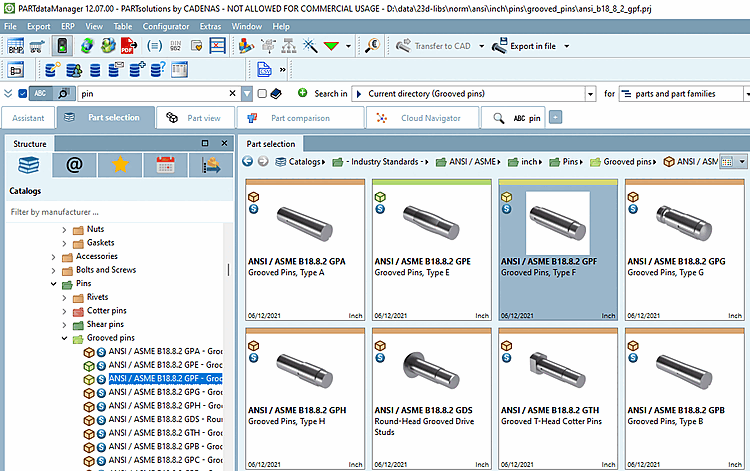The width and height of the screenshot is (750, 471).
Task: Select the ABC text search mode
Action: [x=41, y=94]
